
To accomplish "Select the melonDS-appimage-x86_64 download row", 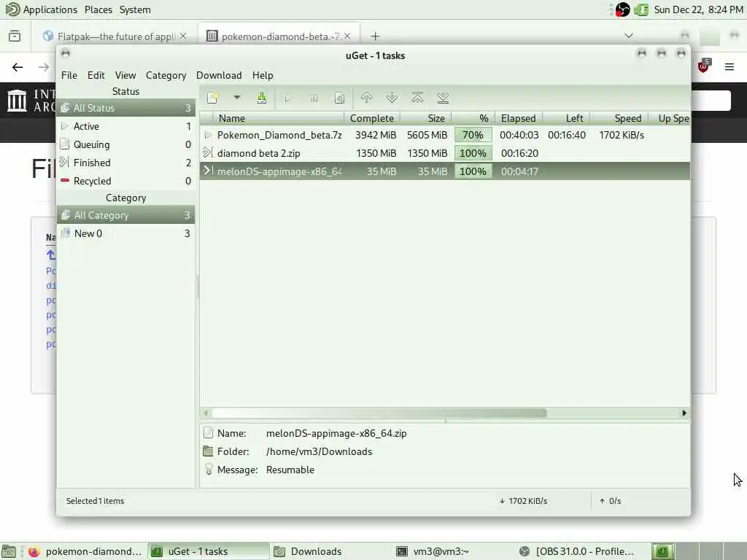I will point(445,171).
